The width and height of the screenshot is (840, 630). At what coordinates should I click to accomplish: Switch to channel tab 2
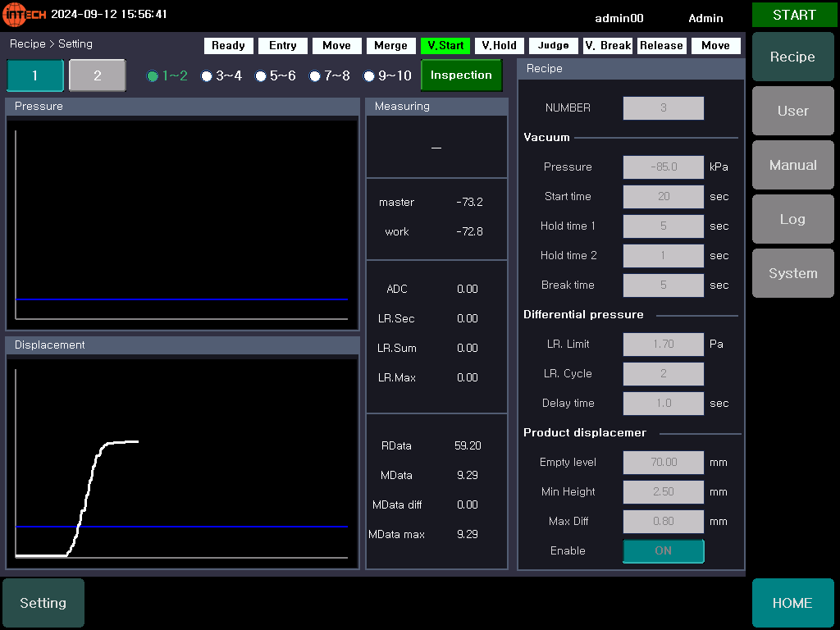point(98,75)
